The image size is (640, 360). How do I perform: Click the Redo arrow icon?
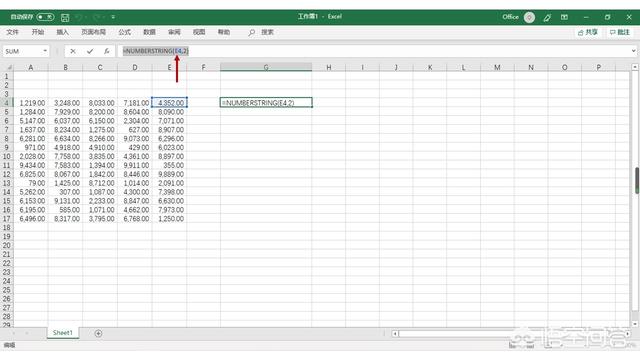point(97,17)
